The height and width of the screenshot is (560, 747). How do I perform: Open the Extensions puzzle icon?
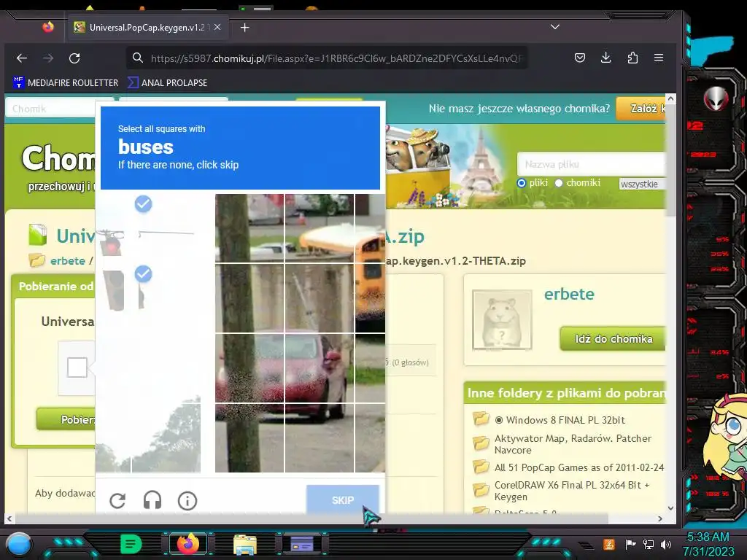pos(632,58)
